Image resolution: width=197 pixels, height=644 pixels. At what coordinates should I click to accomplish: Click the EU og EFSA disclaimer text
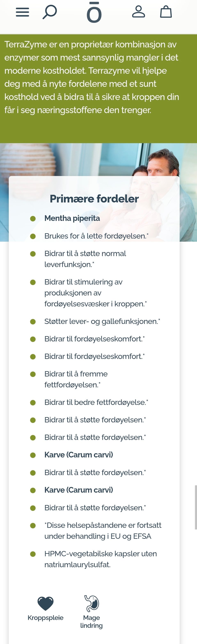(103, 531)
